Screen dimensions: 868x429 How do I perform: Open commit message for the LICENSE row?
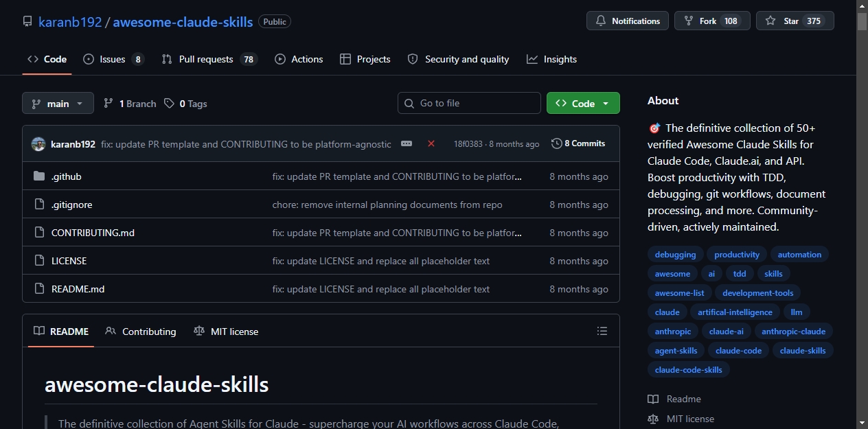coord(381,261)
